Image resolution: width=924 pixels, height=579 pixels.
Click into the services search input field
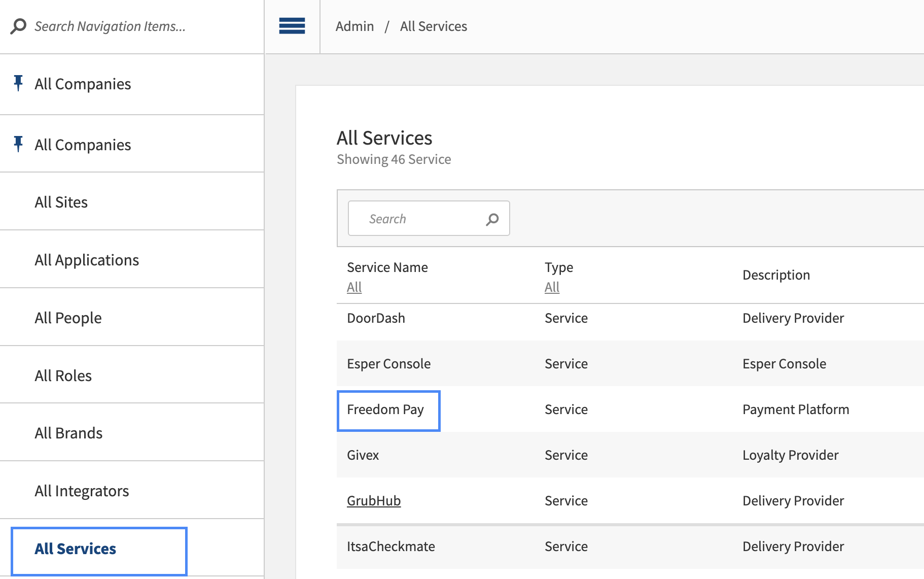click(416, 218)
